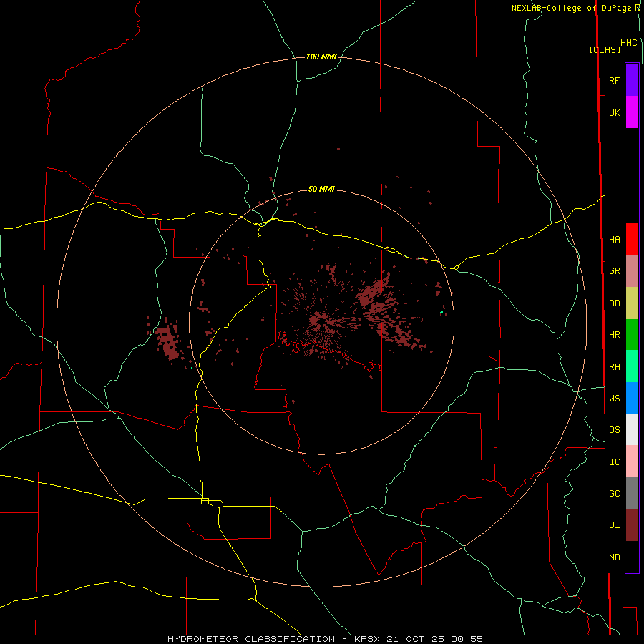Click the BI legend label
Viewport: 644px width, 644px height.
pos(615,525)
